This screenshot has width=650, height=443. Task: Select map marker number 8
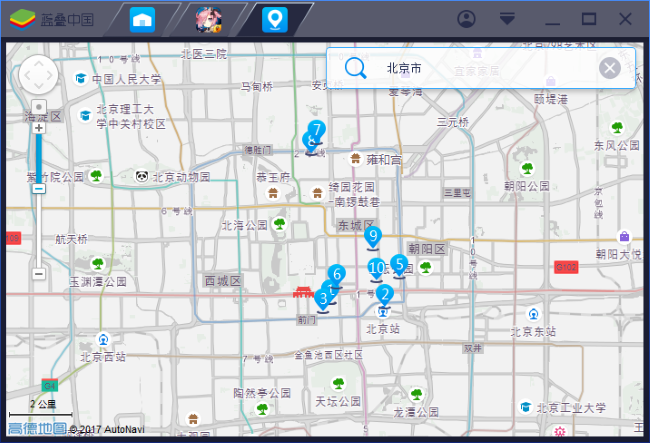[309, 143]
